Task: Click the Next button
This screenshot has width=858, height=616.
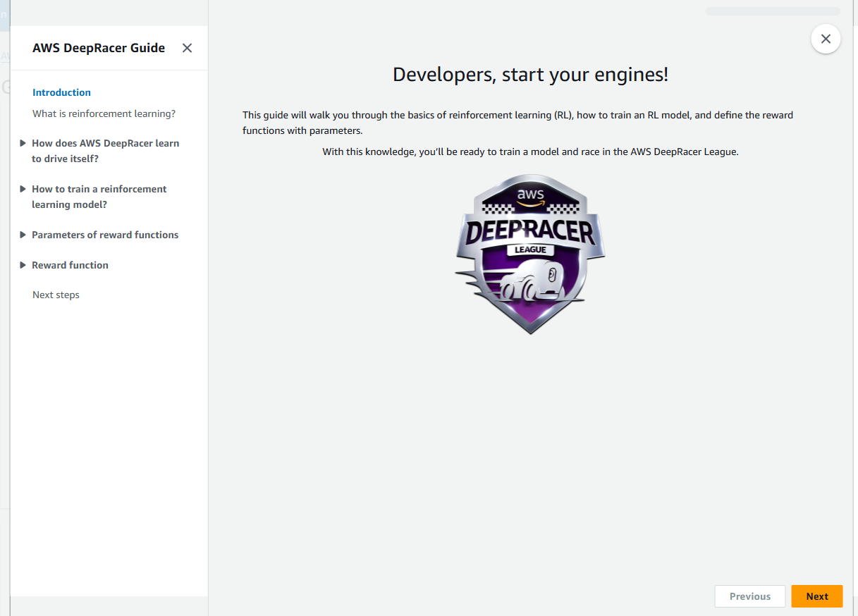Action: click(816, 596)
